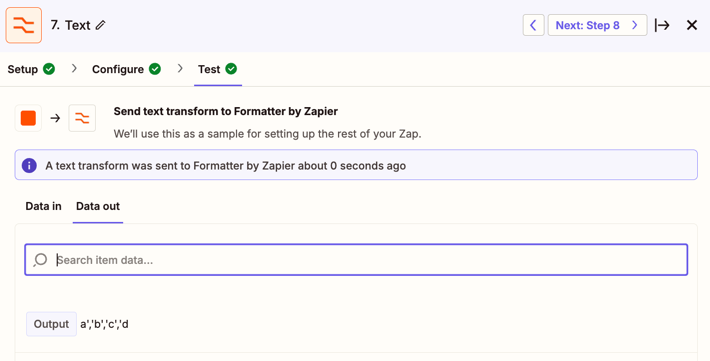
Task: Focus the Search item data field
Action: tap(356, 260)
